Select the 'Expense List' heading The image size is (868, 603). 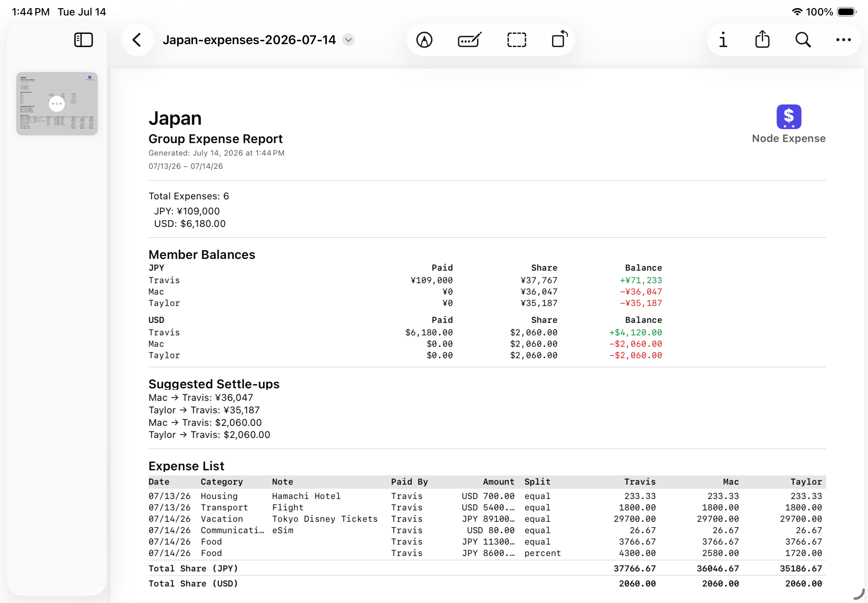tap(186, 466)
